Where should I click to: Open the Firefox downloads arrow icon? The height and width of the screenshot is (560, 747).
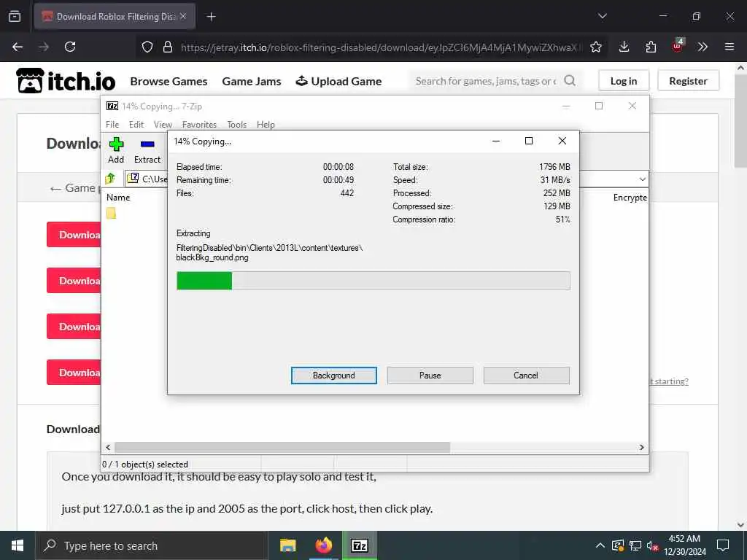(x=624, y=47)
